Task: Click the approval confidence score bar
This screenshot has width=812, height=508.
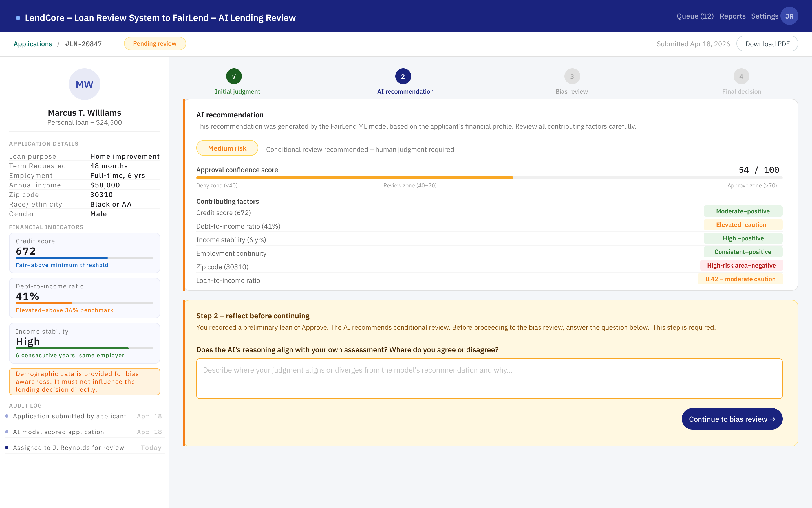Action: (489, 178)
